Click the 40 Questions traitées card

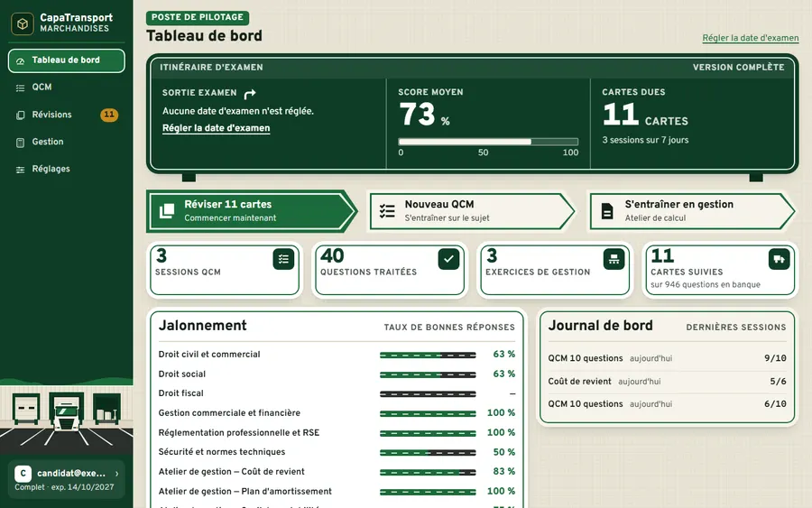pyautogui.click(x=390, y=270)
